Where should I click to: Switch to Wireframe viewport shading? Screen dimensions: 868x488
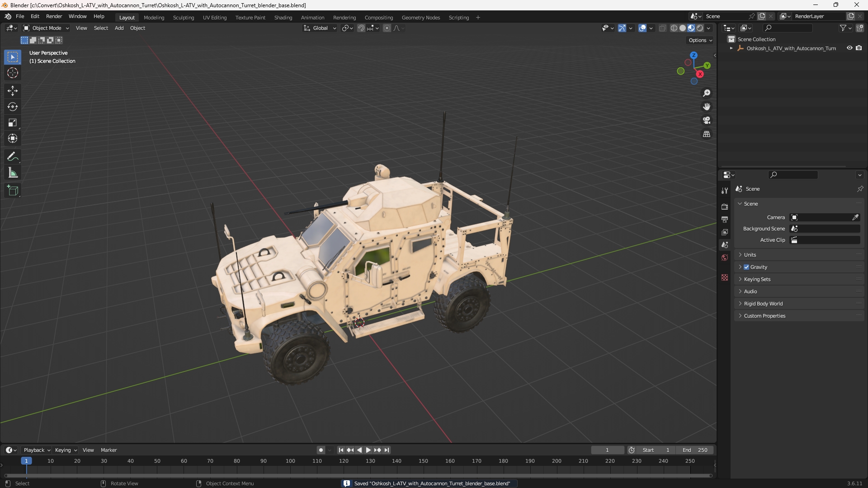coord(674,28)
